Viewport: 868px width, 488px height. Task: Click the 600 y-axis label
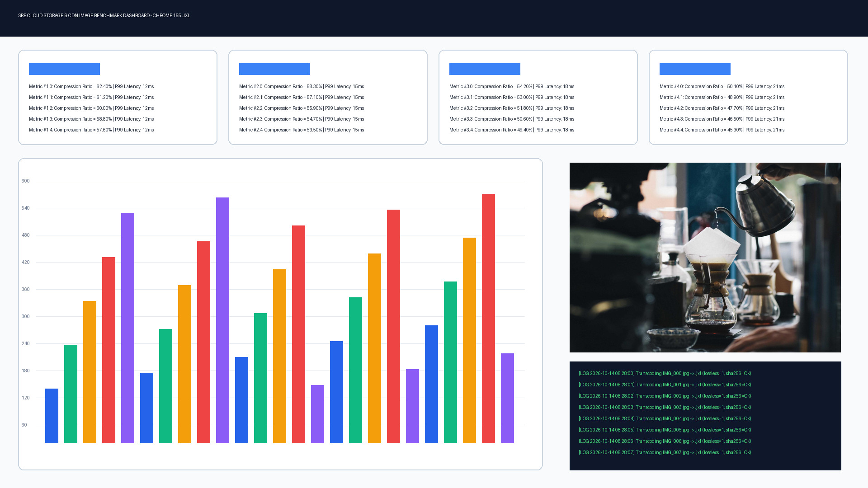25,181
